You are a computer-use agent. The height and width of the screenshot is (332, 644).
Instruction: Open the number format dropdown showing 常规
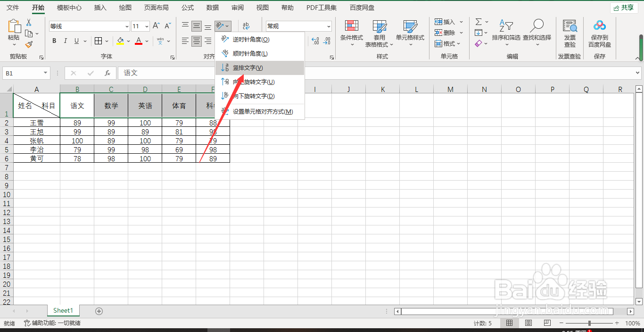coord(329,26)
